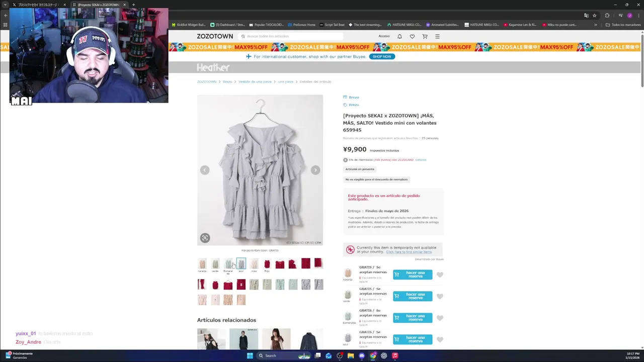Go to una pieza breadcrumb

(x=285, y=81)
